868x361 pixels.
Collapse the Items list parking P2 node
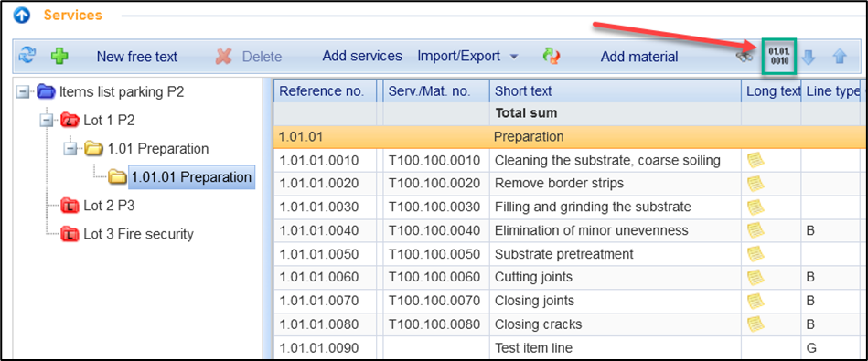point(23,91)
